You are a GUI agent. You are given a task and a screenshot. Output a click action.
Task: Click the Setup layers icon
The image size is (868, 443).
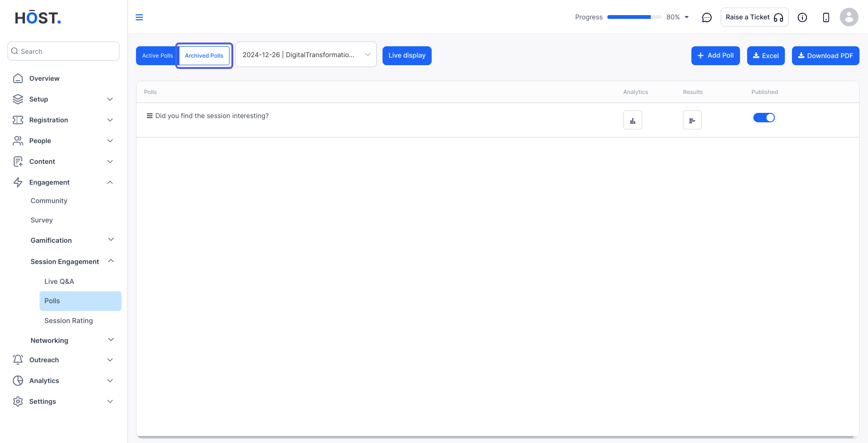pyautogui.click(x=18, y=99)
